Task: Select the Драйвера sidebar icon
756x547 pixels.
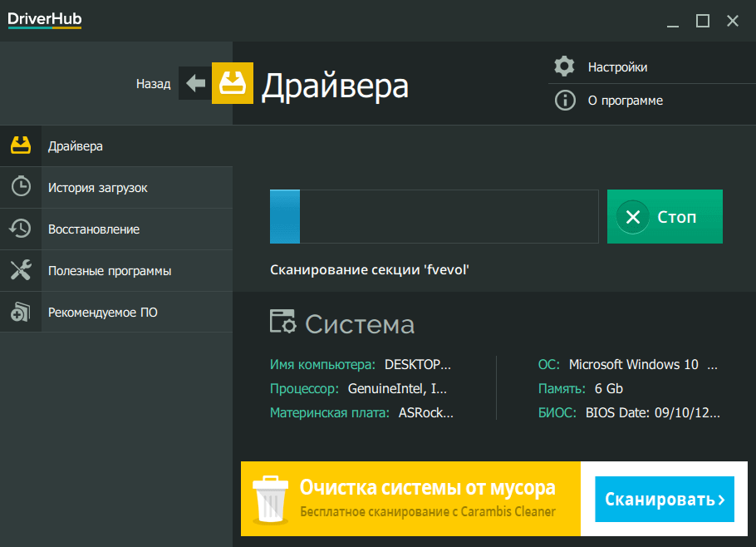Action: click(x=21, y=145)
